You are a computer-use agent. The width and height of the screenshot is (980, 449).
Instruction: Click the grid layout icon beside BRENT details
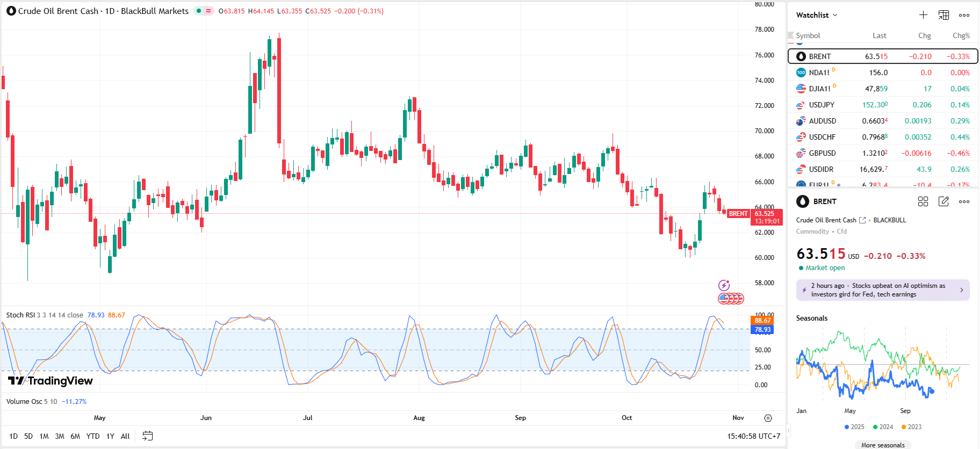pos(923,201)
